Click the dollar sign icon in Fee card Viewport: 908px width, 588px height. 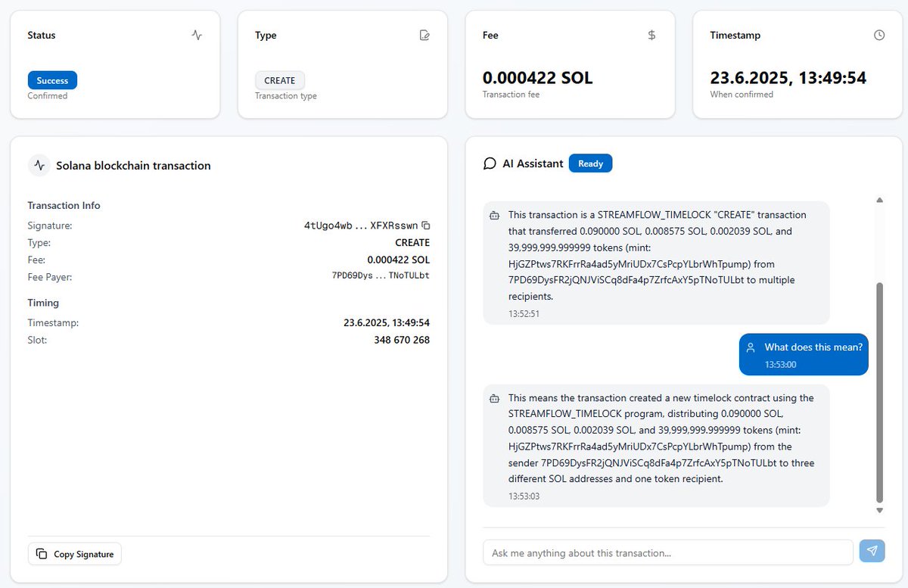pyautogui.click(x=651, y=35)
